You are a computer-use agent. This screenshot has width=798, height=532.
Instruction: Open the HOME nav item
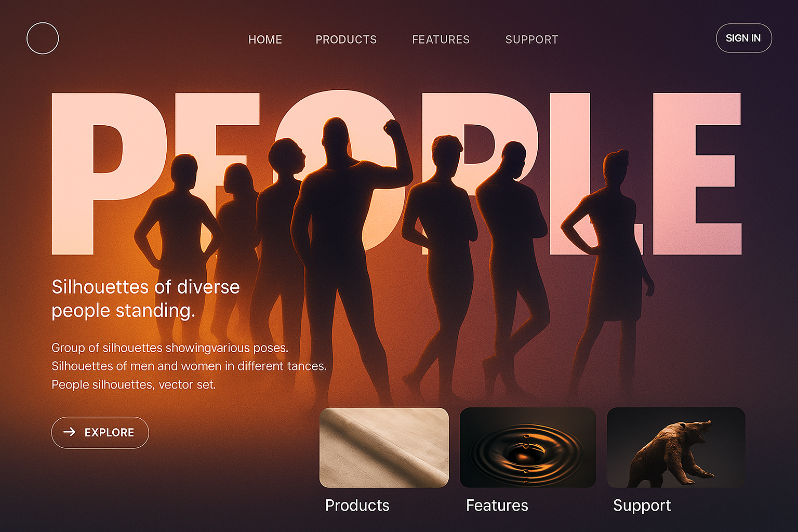tap(265, 39)
